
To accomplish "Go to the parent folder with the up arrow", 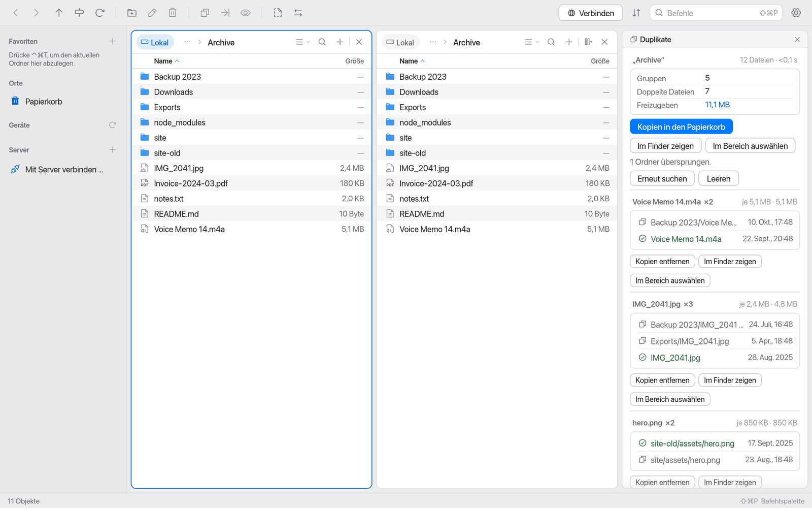I will (x=59, y=13).
